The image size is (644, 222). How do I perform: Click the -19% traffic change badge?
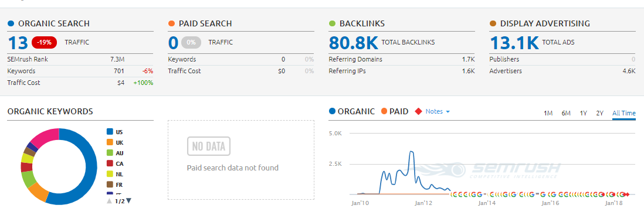click(45, 42)
